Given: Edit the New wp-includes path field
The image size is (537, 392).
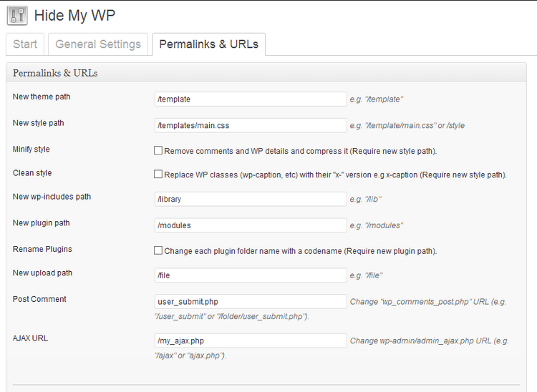Looking at the screenshot, I should [x=251, y=199].
